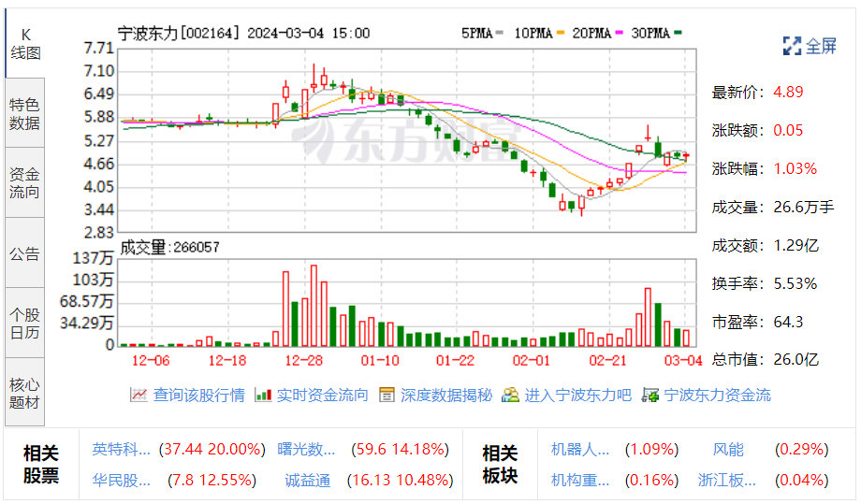Click the 全屏 text link
Viewport: 861px width, 504px height.
click(822, 46)
